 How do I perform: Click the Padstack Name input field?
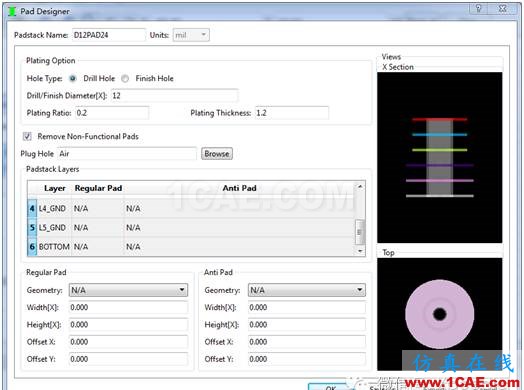pos(109,35)
